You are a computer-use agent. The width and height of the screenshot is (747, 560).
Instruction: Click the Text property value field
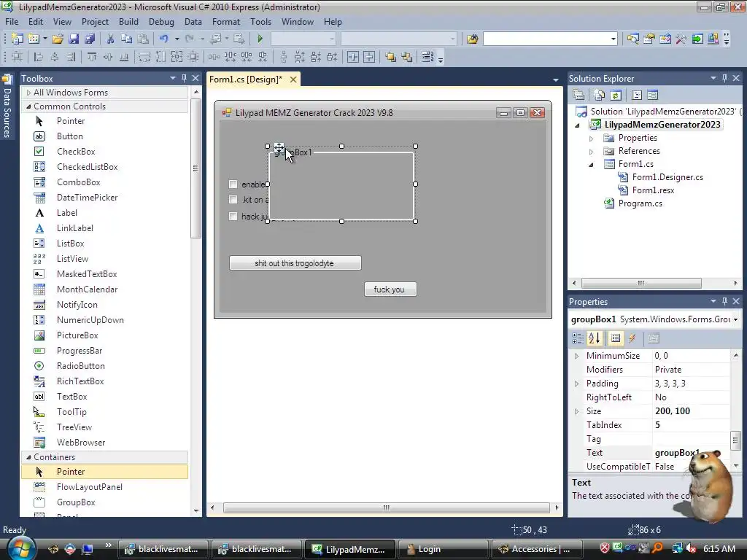(691, 453)
